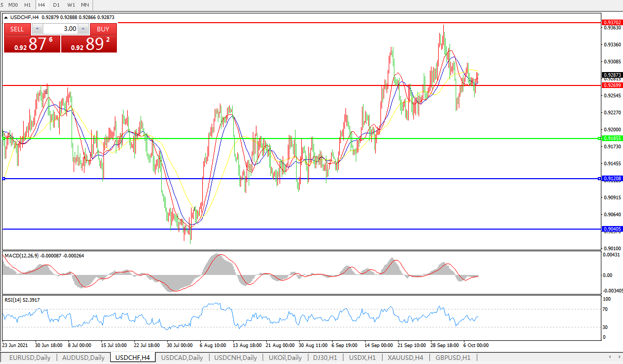
Task: Switch to the XAUUSD,H4 chart tab
Action: [405, 357]
